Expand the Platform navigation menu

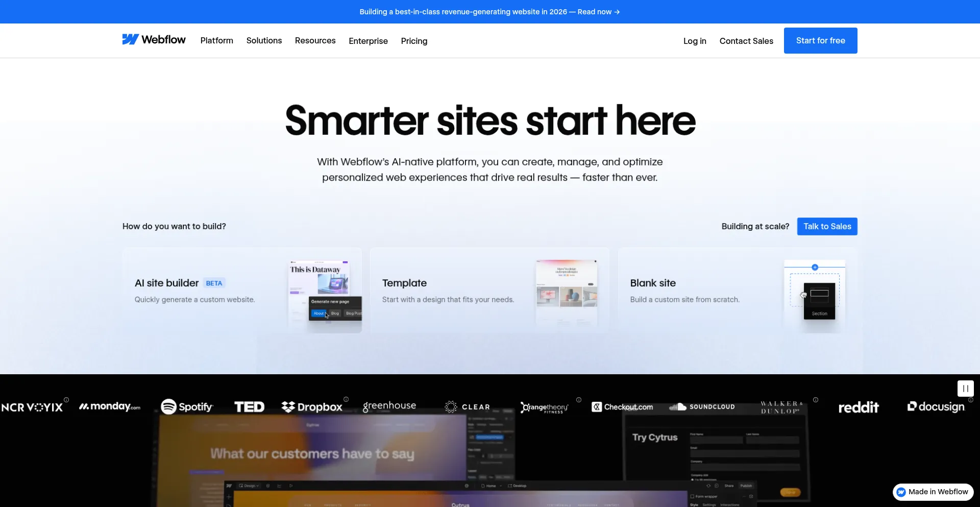pos(216,40)
